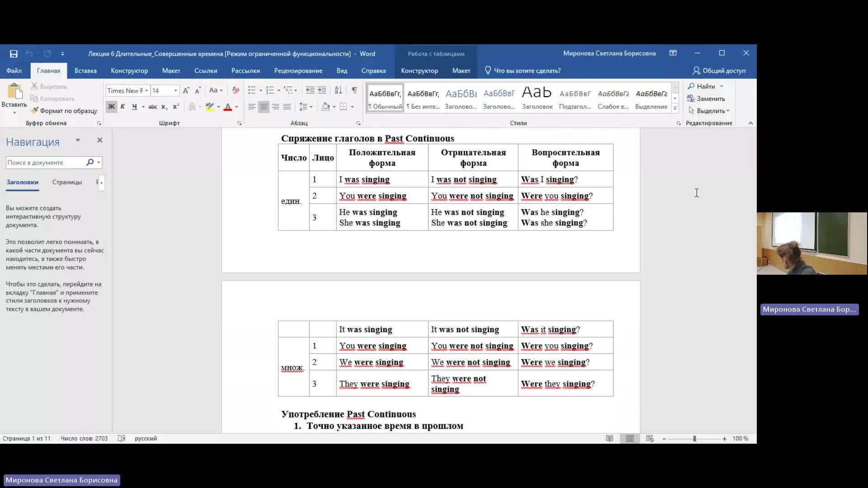
Task: Click the shading paint bucket icon
Action: pyautogui.click(x=325, y=107)
